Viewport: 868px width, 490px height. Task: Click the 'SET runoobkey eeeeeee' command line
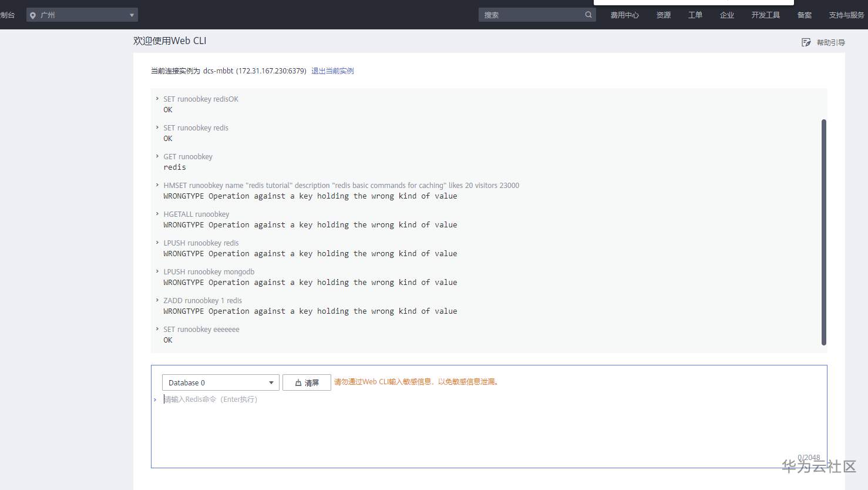tap(201, 330)
